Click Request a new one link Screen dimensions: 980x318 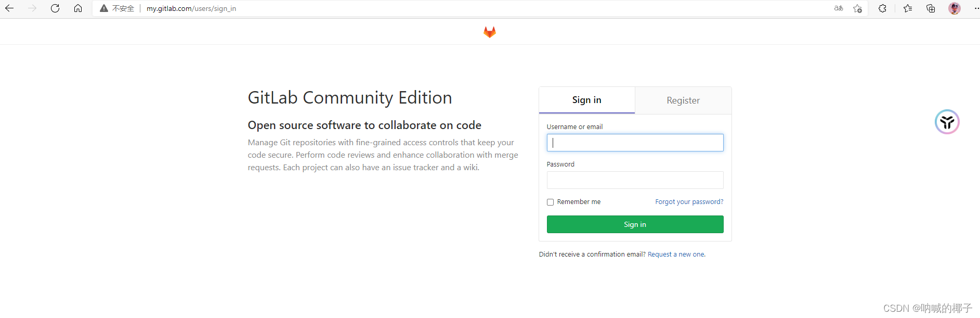(676, 255)
